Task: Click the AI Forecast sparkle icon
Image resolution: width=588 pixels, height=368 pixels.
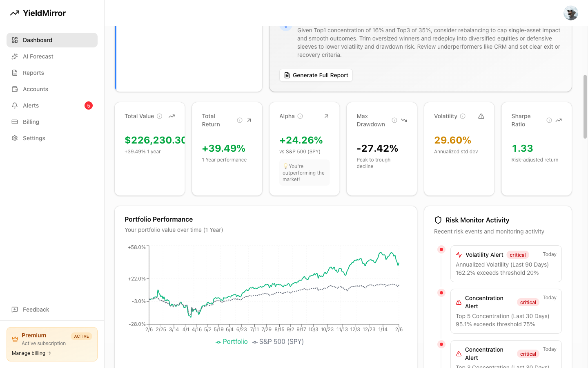Action: pos(15,56)
